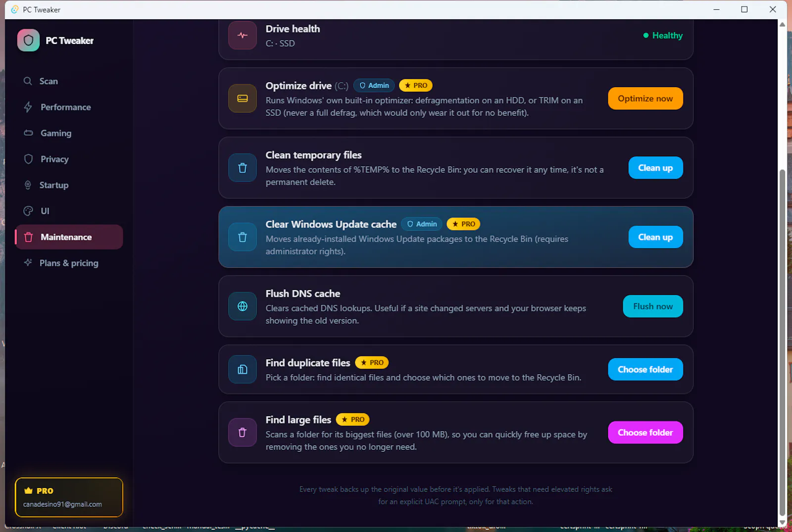Click the scrollbar down arrow

tap(783, 522)
